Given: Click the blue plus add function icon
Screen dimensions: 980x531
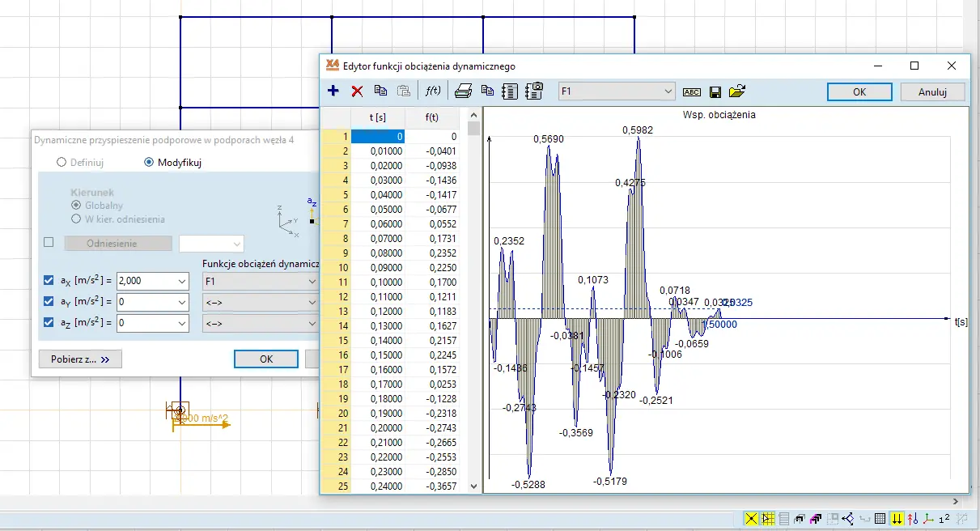Looking at the screenshot, I should pyautogui.click(x=333, y=91).
